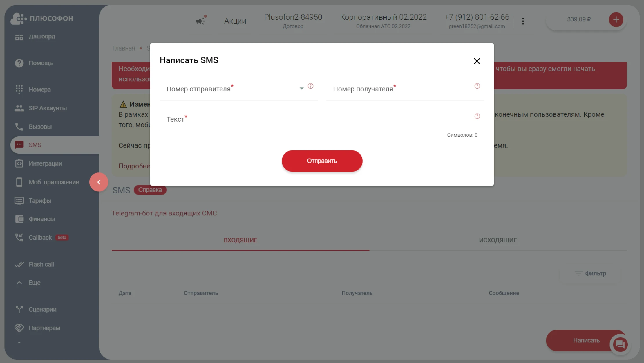Click the red plus top-up button
The height and width of the screenshot is (363, 644).
(x=616, y=20)
